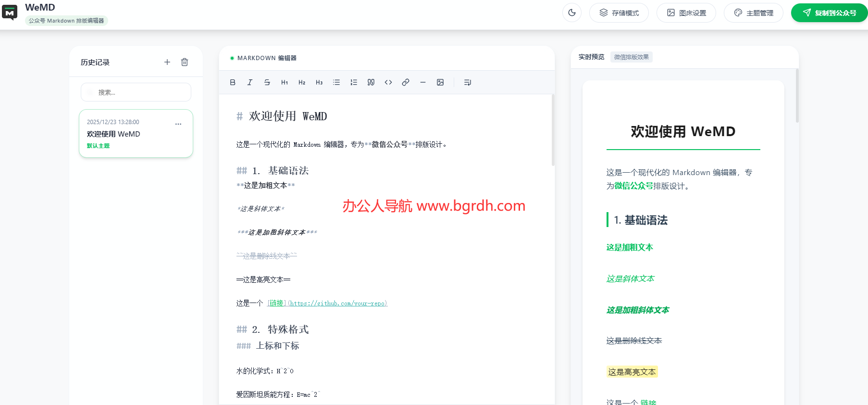Select the 欢迎使用 WeMD history record
Screen dimensions: 868x405
coord(136,133)
